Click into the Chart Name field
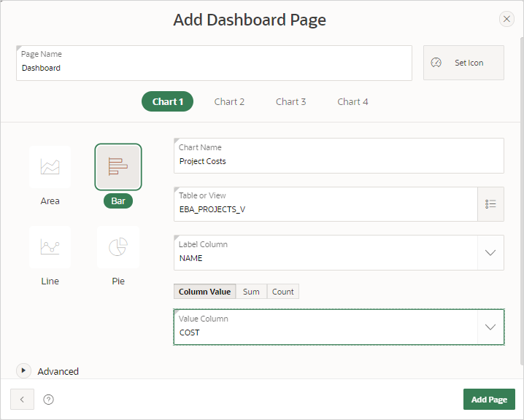This screenshot has height=420, width=524. [339, 161]
